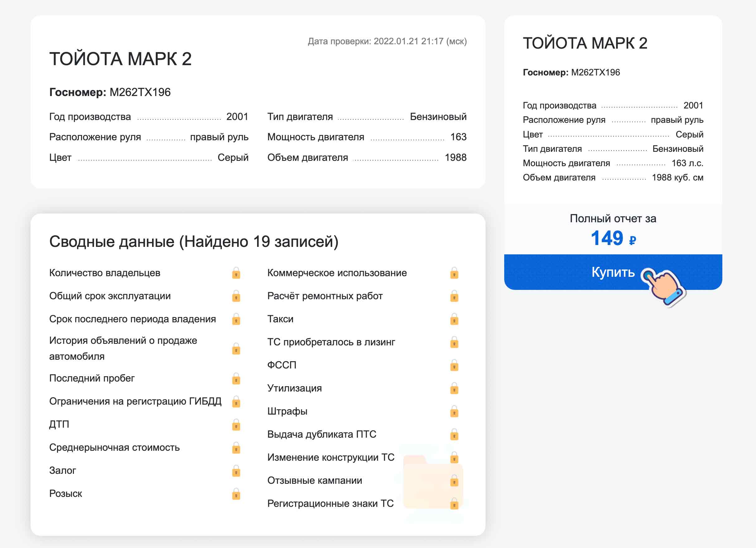Click the lock icon next to ФССП
Screen dimensions: 756x548
click(454, 365)
